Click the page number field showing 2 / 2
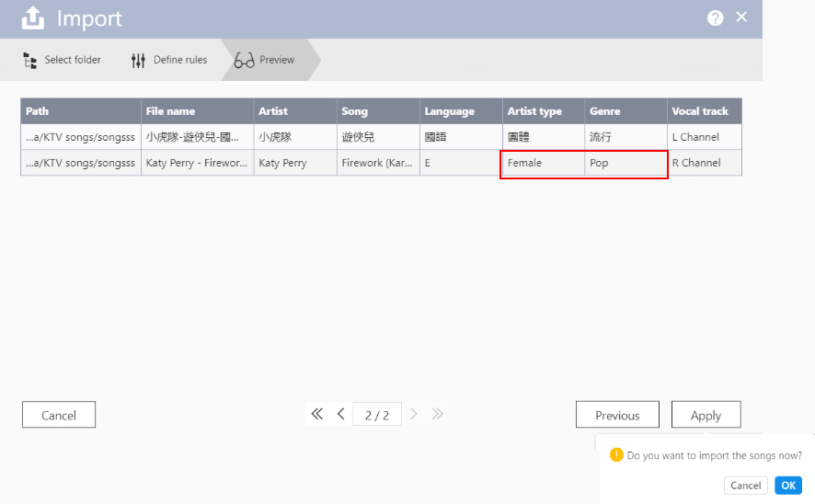Screen dimensions: 815x504 377,415
